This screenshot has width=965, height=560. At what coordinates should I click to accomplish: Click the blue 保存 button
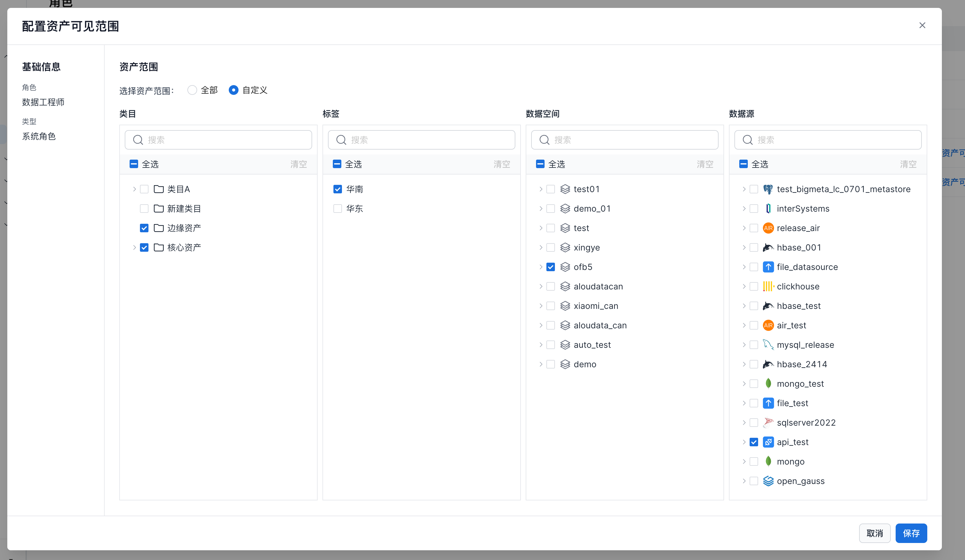pos(911,533)
